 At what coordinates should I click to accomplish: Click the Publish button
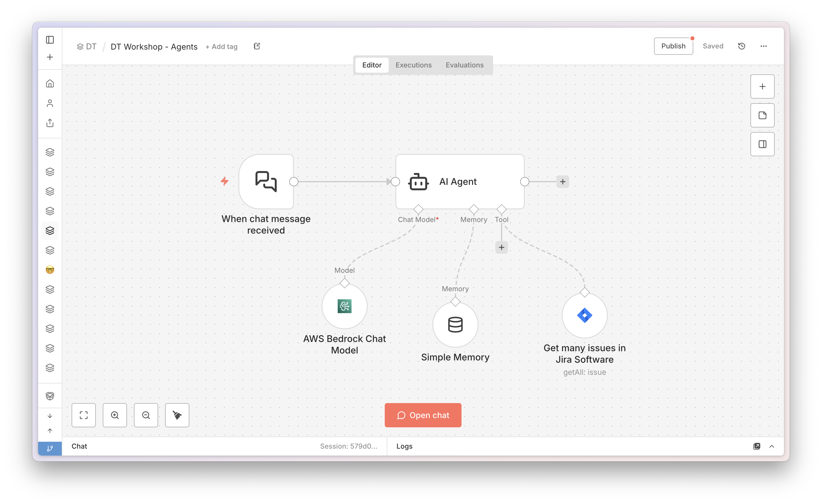[673, 46]
